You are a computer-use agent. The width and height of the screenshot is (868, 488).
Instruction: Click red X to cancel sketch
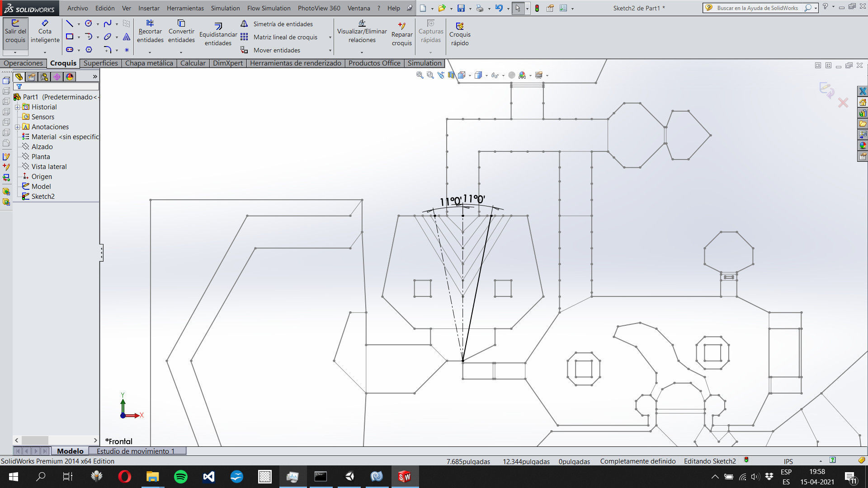point(843,103)
